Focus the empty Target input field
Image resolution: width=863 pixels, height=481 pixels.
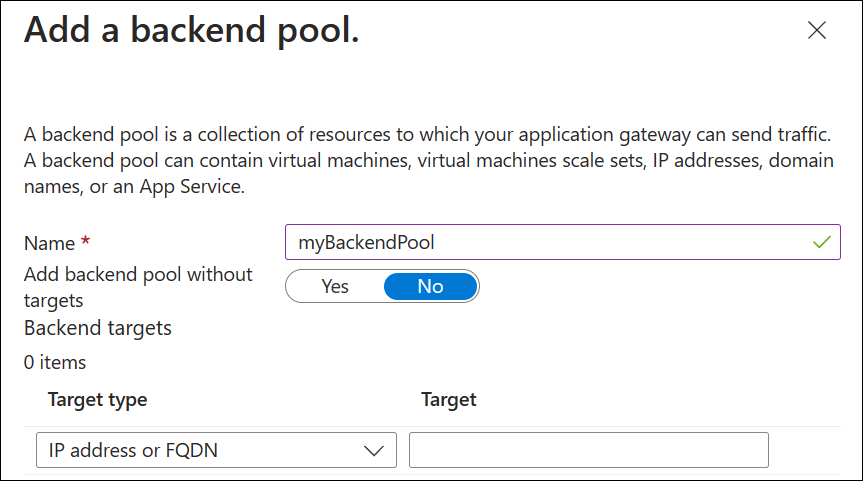(x=588, y=450)
